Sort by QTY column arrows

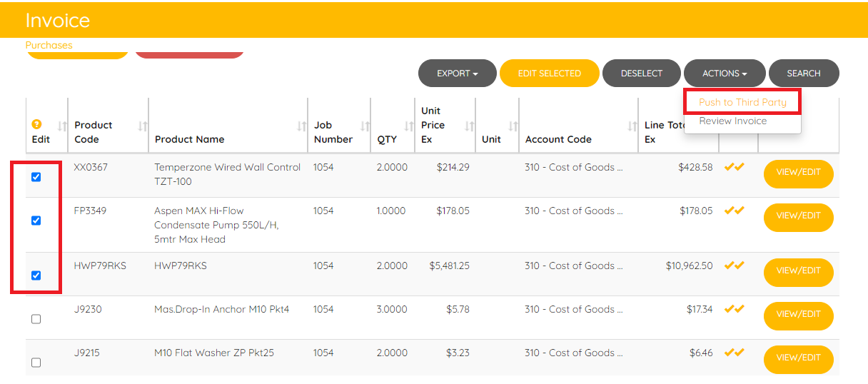point(408,126)
